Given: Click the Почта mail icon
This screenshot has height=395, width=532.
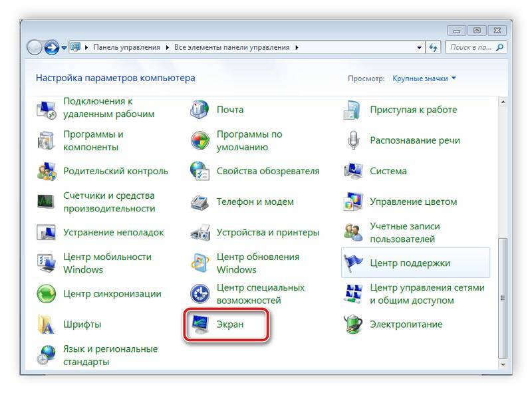Looking at the screenshot, I should tap(199, 110).
